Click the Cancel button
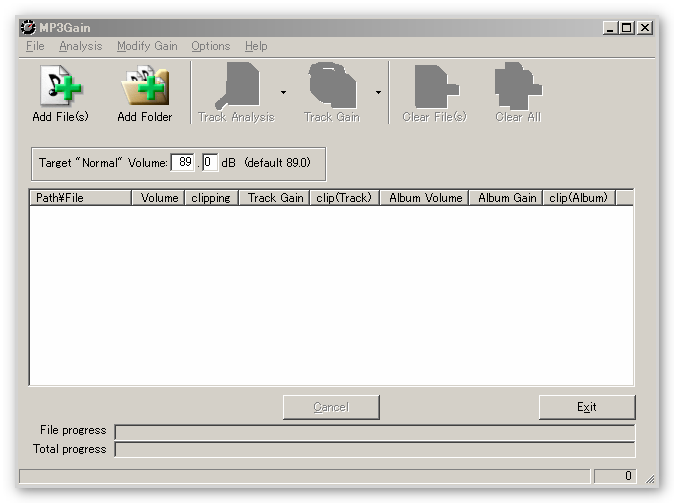Viewport: 674px width, 503px height. coord(331,407)
